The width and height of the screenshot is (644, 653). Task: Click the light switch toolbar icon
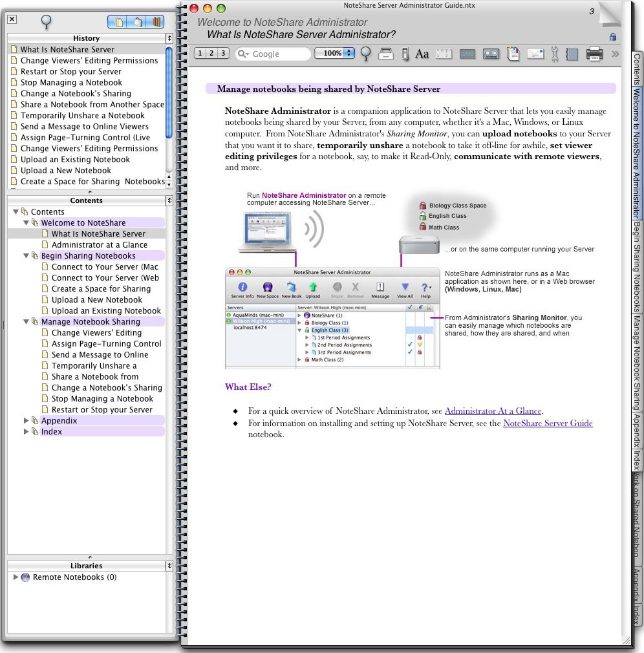(405, 54)
